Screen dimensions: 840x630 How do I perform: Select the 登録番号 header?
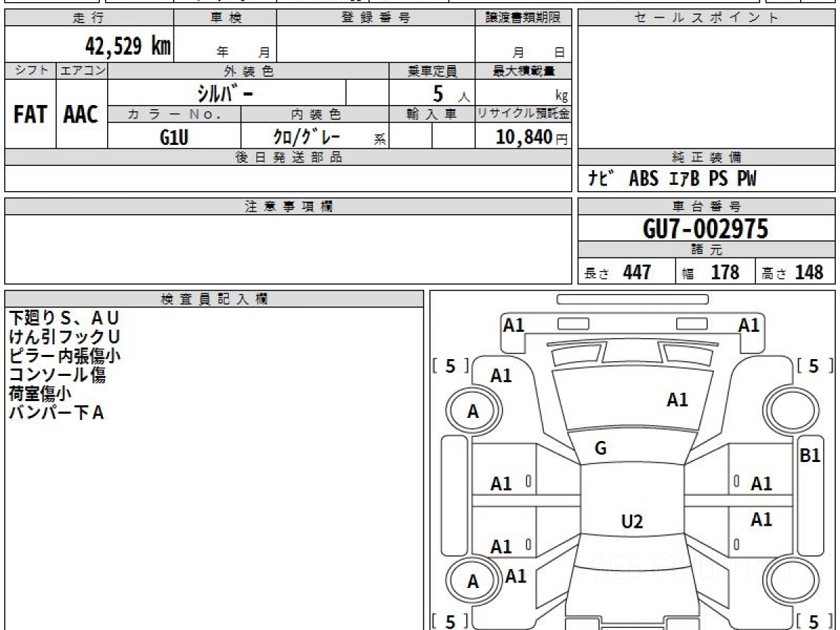pos(375,18)
